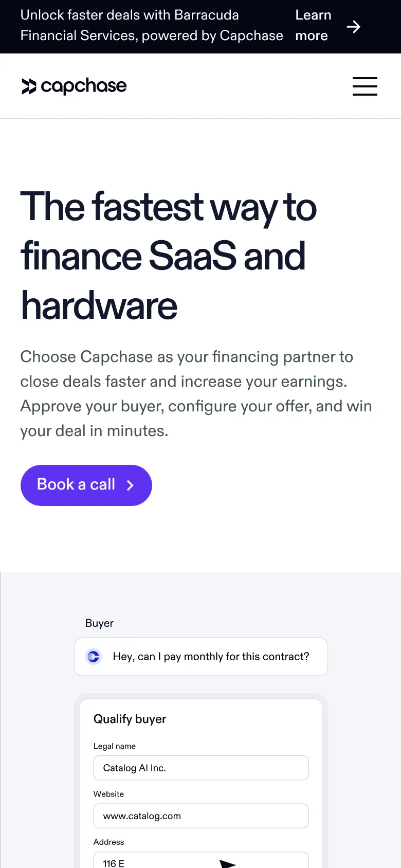Select the Address field showing 116 E
Viewport: 401px width, 868px height.
coord(200,863)
